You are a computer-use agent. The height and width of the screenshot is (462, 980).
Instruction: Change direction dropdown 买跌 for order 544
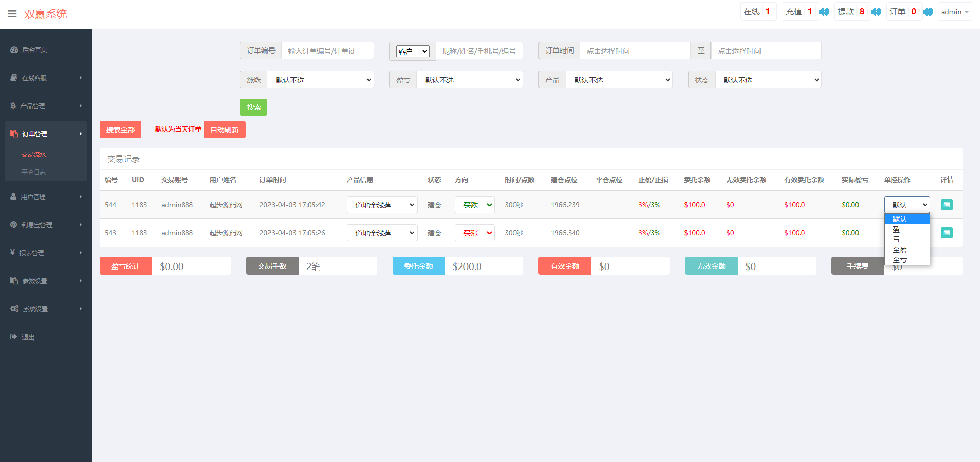(x=474, y=205)
